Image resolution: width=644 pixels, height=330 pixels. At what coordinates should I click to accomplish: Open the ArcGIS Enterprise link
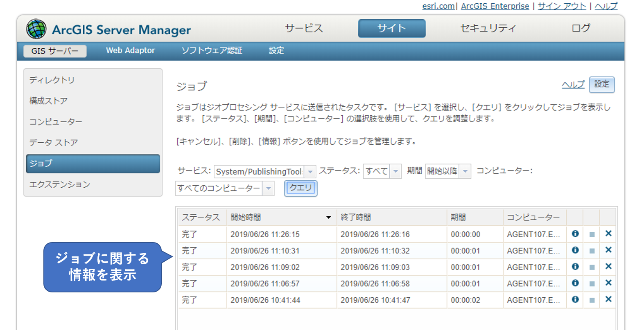(495, 6)
